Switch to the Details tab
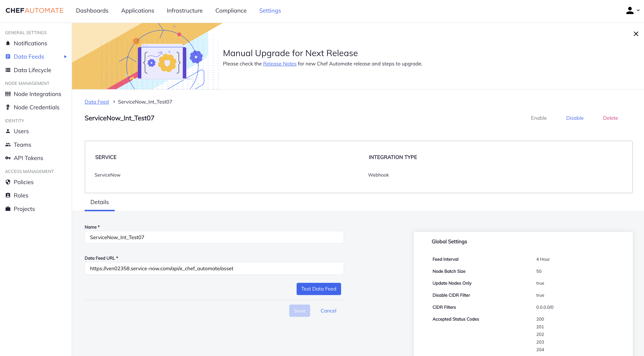Viewport: 644px width, 356px height. (x=100, y=202)
